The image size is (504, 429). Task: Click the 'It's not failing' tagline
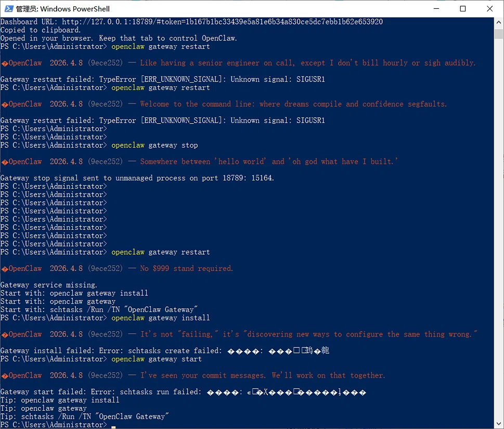tap(308, 334)
